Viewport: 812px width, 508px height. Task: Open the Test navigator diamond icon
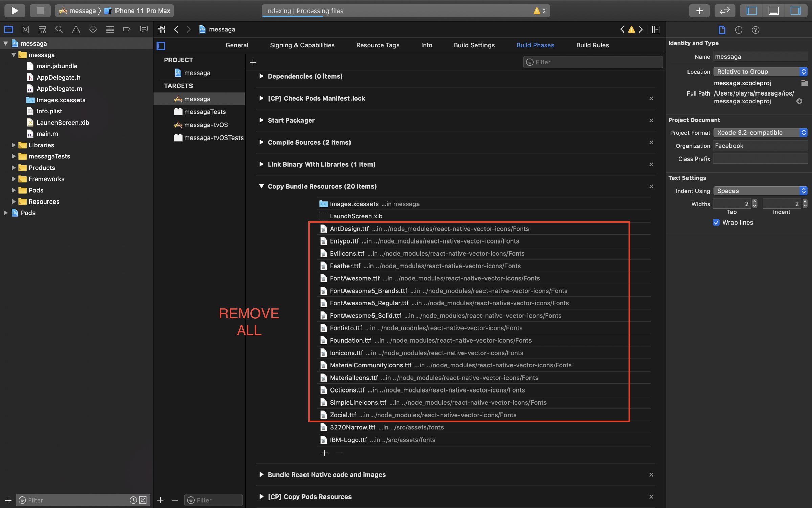(93, 29)
